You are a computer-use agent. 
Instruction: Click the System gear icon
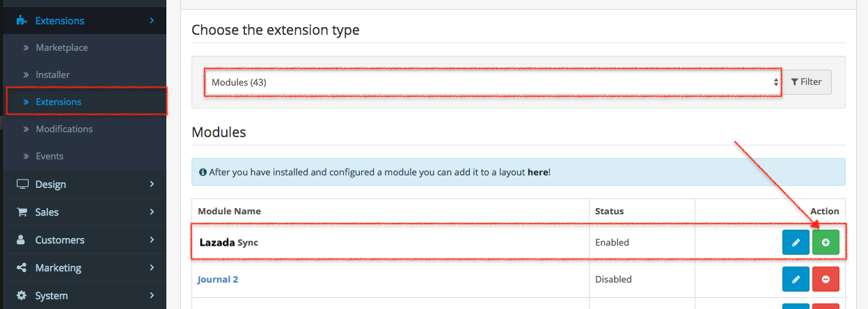[22, 296]
